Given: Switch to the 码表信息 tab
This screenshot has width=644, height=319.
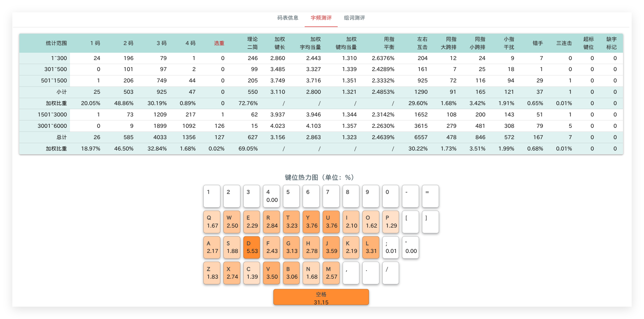Looking at the screenshot, I should coord(288,18).
